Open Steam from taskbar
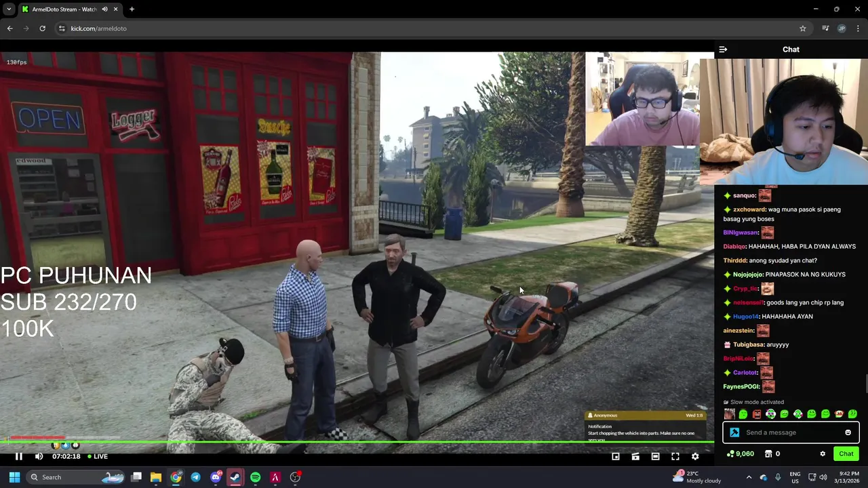 235,477
